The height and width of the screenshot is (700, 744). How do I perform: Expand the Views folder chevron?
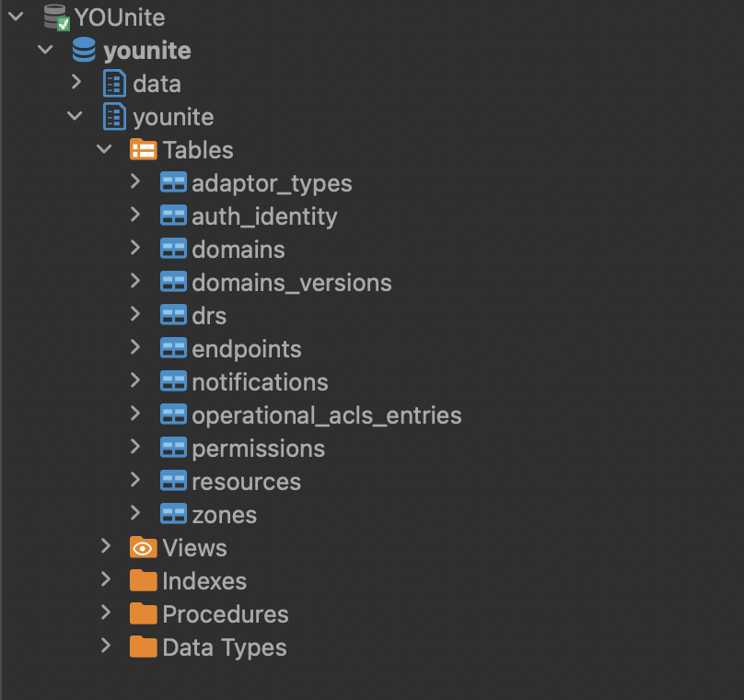107,547
